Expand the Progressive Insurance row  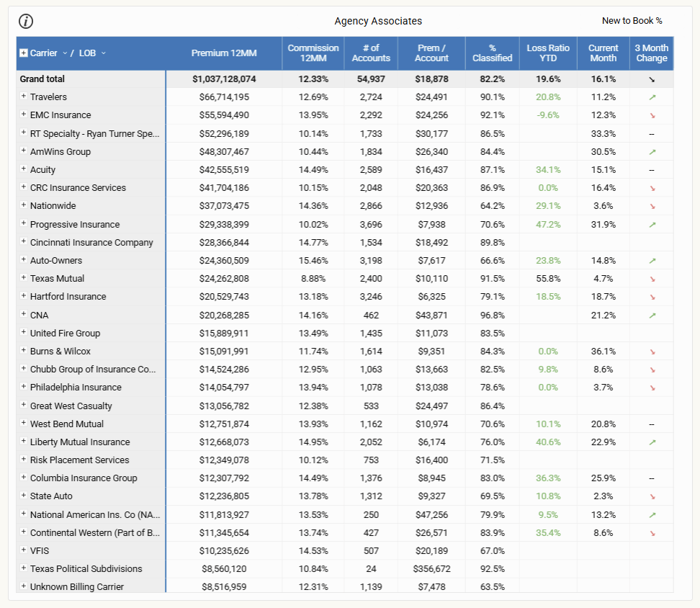(x=23, y=224)
